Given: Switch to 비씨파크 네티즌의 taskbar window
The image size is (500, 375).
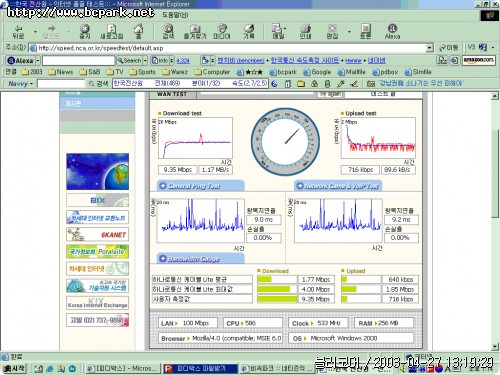Looking at the screenshot, I should point(277,368).
